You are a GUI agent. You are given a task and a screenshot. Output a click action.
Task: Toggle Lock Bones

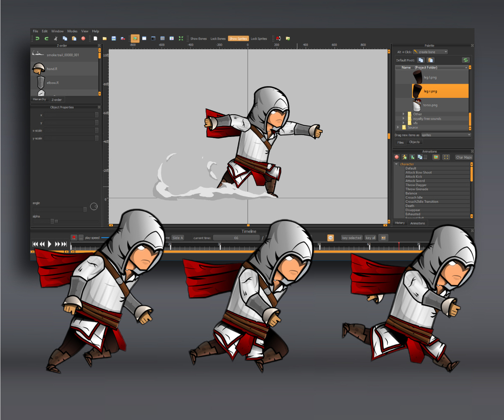coord(218,39)
